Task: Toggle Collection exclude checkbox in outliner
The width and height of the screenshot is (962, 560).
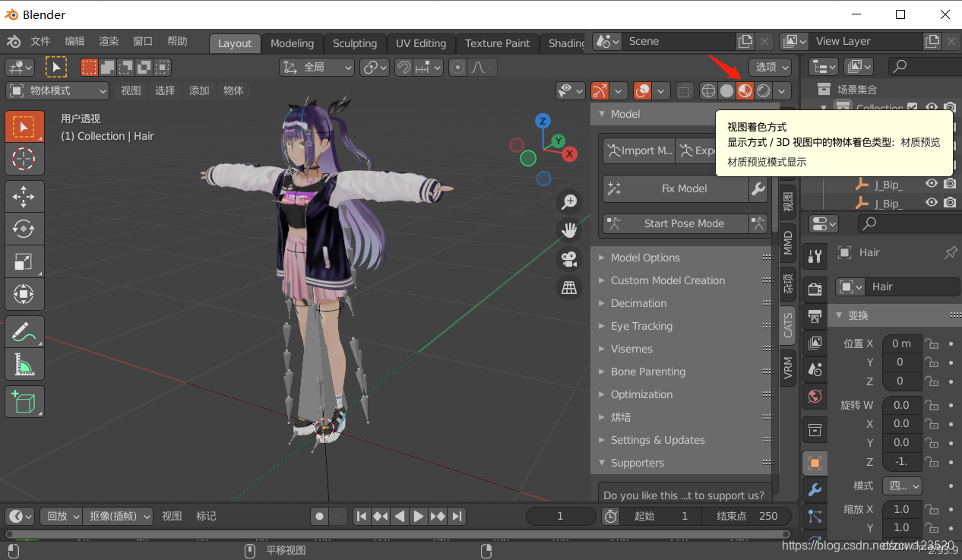Action: point(912,108)
